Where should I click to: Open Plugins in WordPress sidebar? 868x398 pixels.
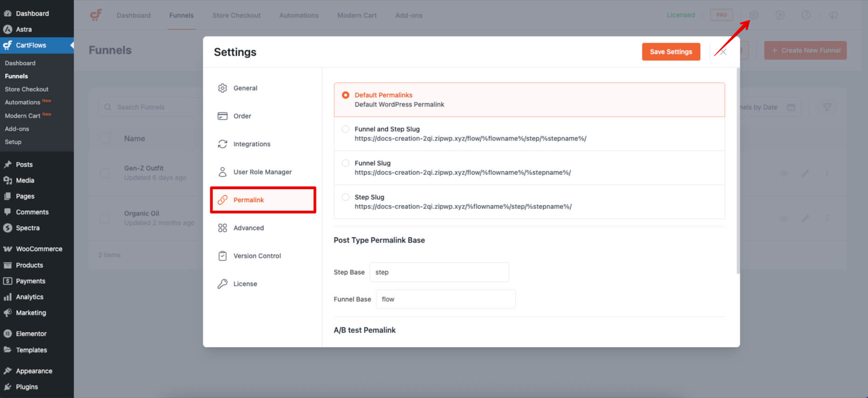pos(27,387)
